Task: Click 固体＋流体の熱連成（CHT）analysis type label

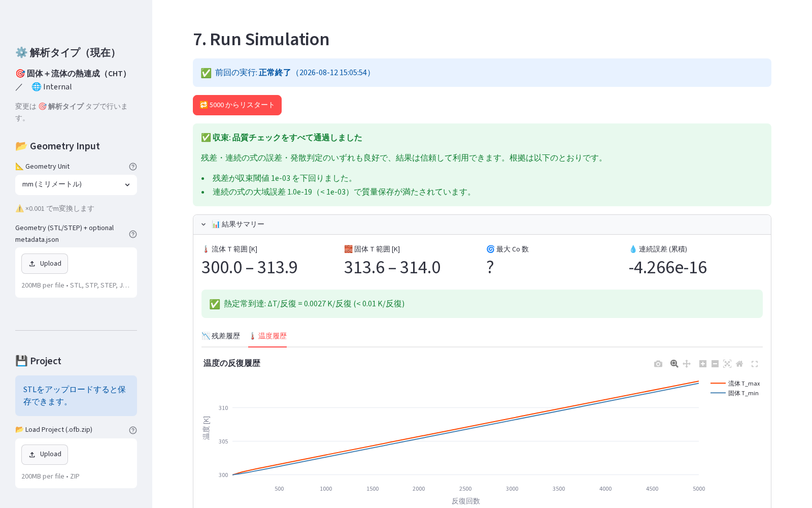Action: coord(72,74)
